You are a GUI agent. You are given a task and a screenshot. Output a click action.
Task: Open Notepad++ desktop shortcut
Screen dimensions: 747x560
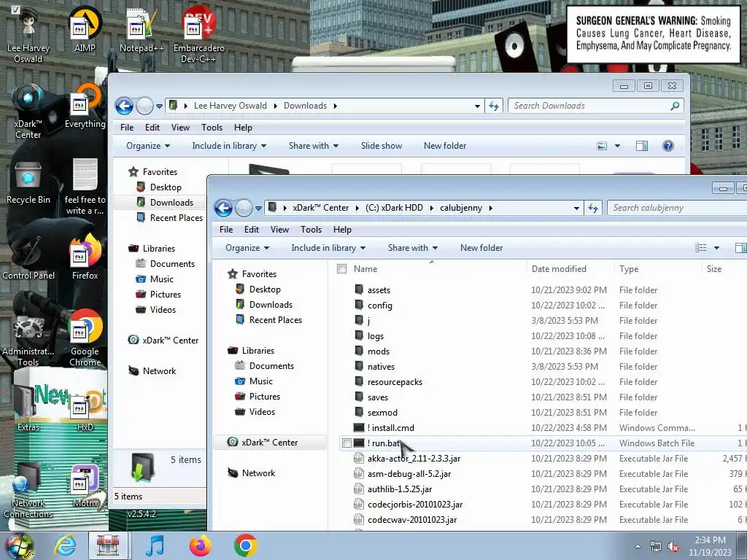tap(141, 29)
